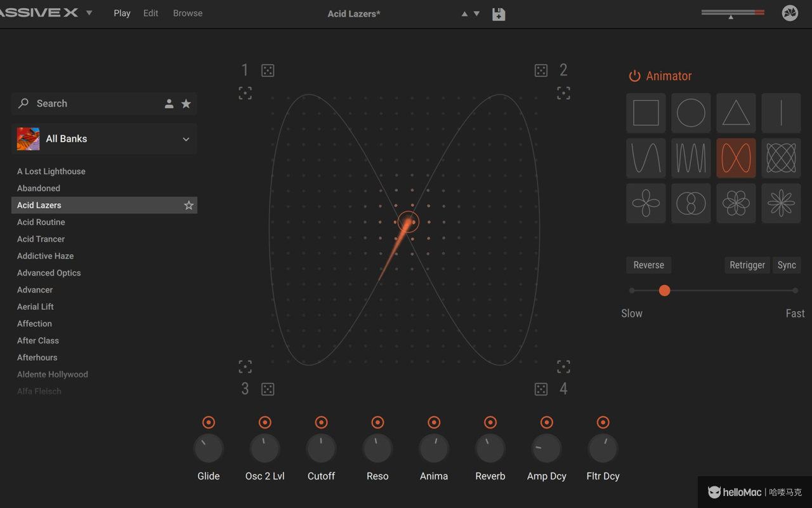Select the figure-eight animator shape
Screen dimensions: 812x508
tap(736, 158)
